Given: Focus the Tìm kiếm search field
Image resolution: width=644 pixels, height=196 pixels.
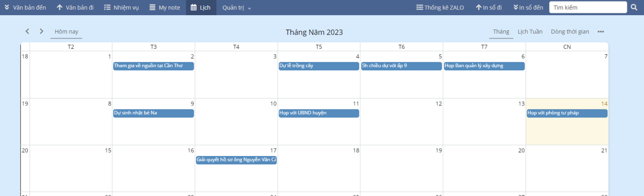Looking at the screenshot, I should [588, 7].
